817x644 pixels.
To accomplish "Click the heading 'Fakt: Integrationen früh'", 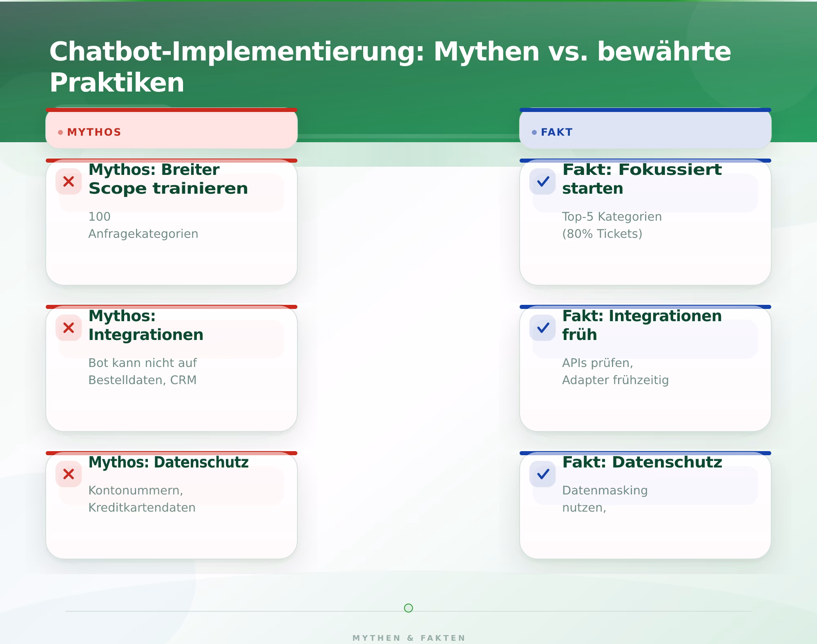I will 642,325.
